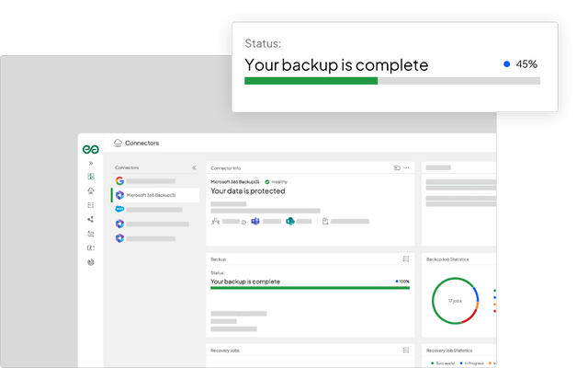The height and width of the screenshot is (368, 588).
Task: Expand the sidebar with double-chevron arrow
Action: click(91, 164)
